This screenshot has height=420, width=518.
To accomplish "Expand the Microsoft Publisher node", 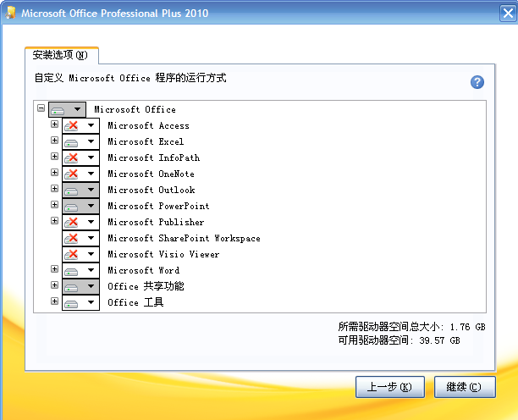I will coord(54,220).
